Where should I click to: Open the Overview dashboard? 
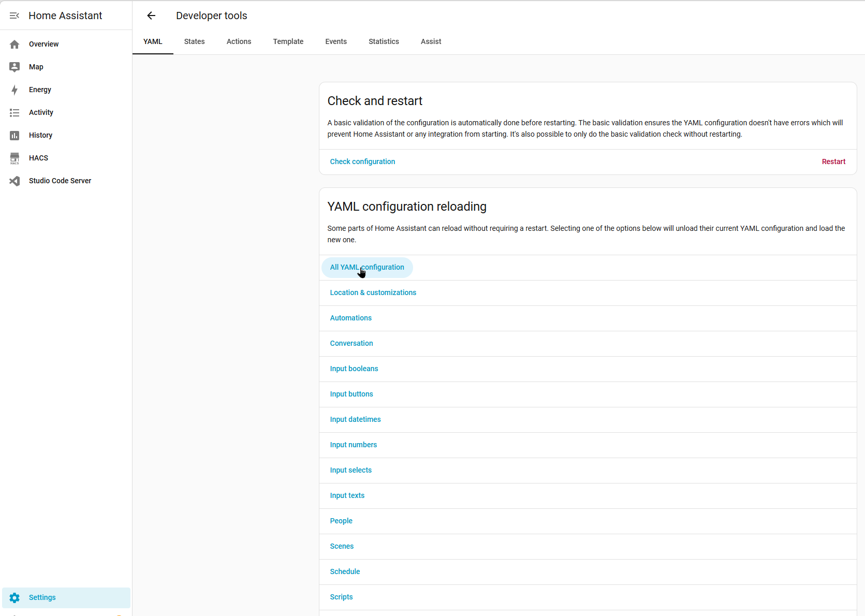click(x=66, y=44)
